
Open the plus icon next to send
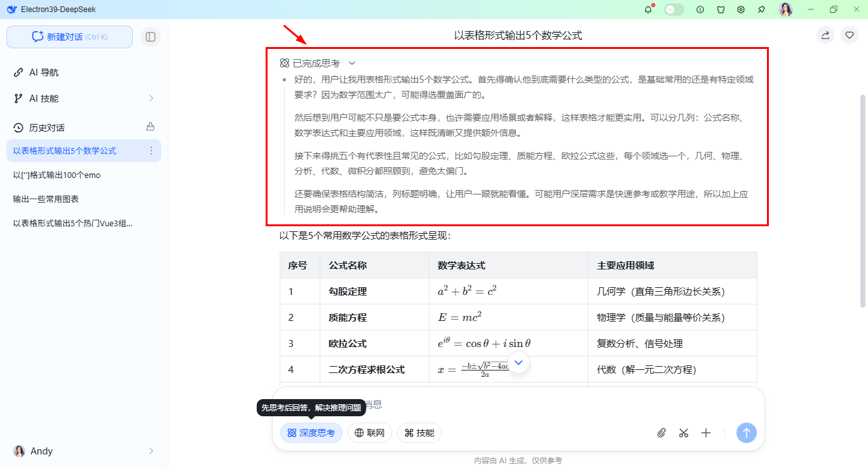click(x=705, y=433)
